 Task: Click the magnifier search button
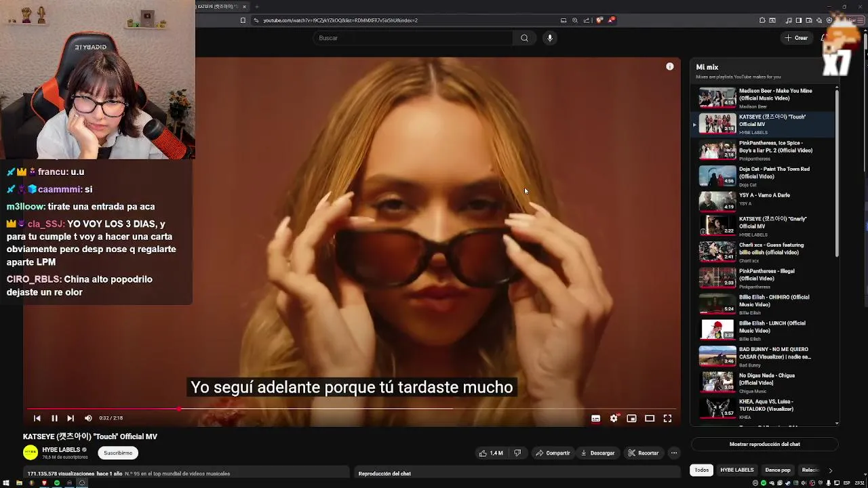pyautogui.click(x=524, y=38)
